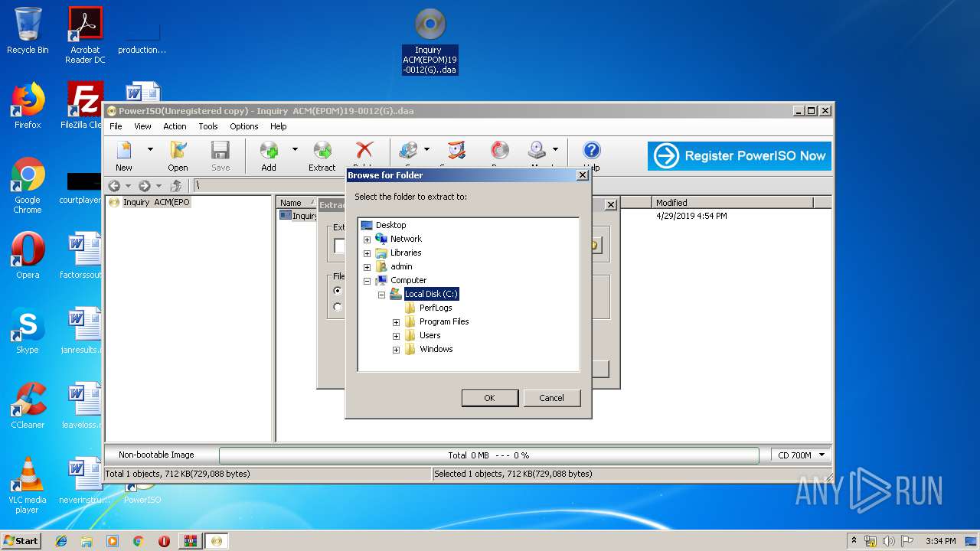
Task: Open the Options menu
Action: [244, 126]
